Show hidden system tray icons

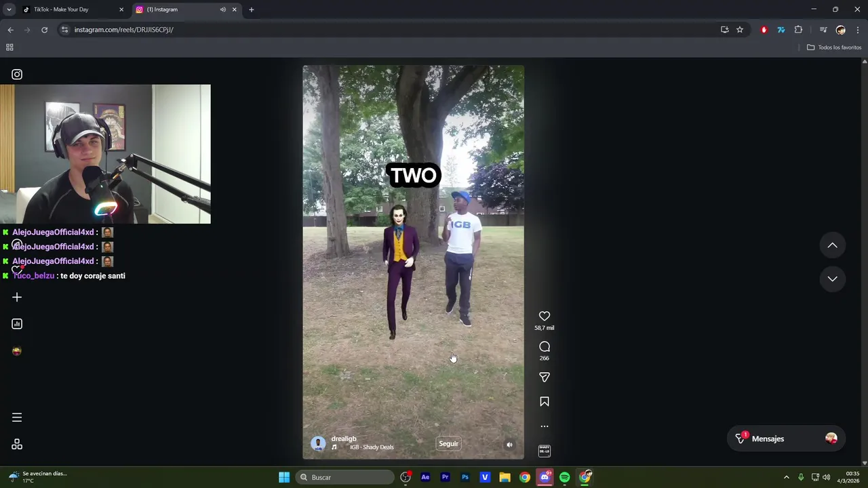(786, 477)
